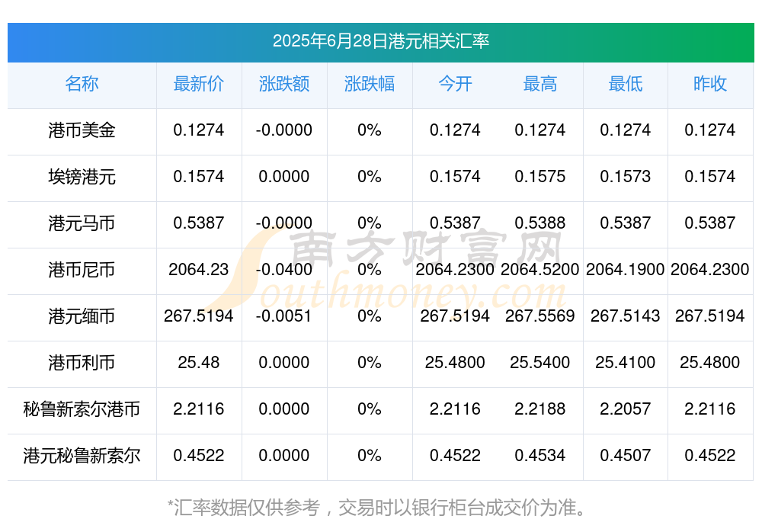Click latest price 2064.23 of 港币尼币

(x=198, y=269)
